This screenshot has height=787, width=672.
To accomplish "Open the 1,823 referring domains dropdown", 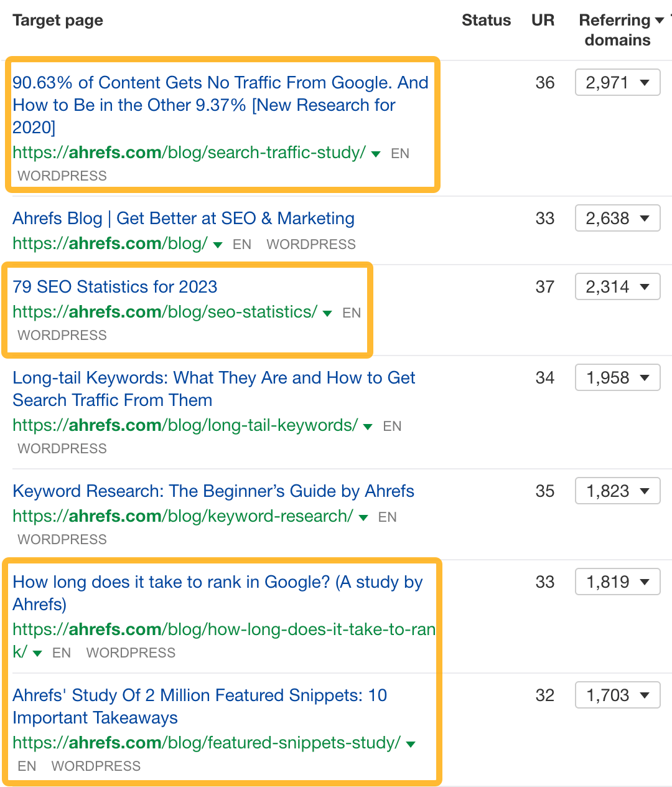I will (x=617, y=491).
